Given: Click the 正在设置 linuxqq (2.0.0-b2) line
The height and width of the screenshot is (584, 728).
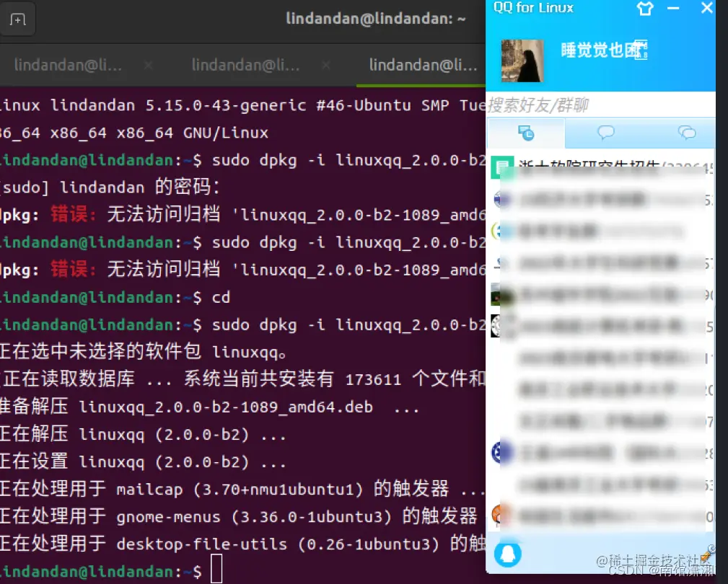Looking at the screenshot, I should tap(143, 462).
